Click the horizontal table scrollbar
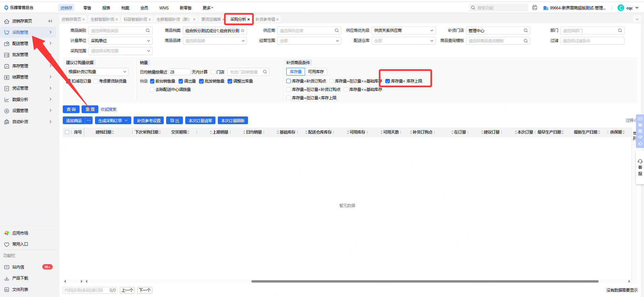Viewport: 644px width, 297px height. coord(425,282)
